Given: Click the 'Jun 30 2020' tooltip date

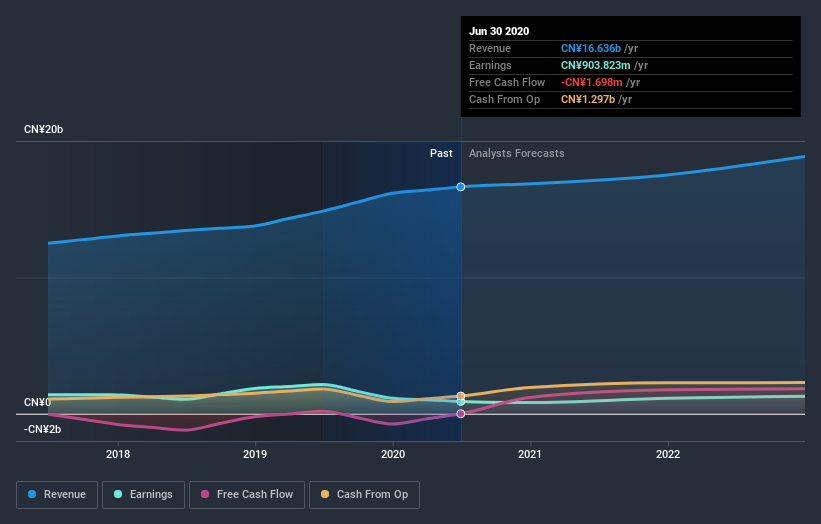Looking at the screenshot, I should pos(499,31).
